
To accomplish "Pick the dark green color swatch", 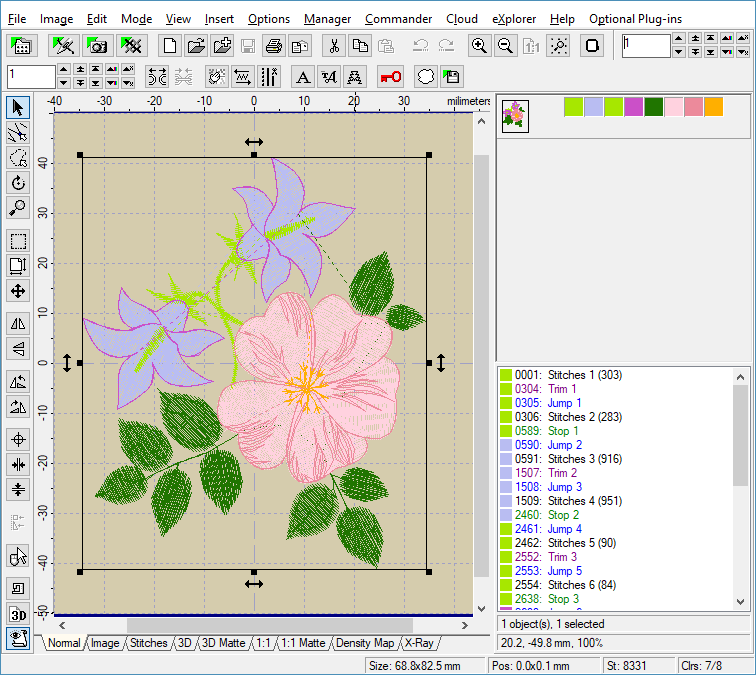I will [x=653, y=107].
